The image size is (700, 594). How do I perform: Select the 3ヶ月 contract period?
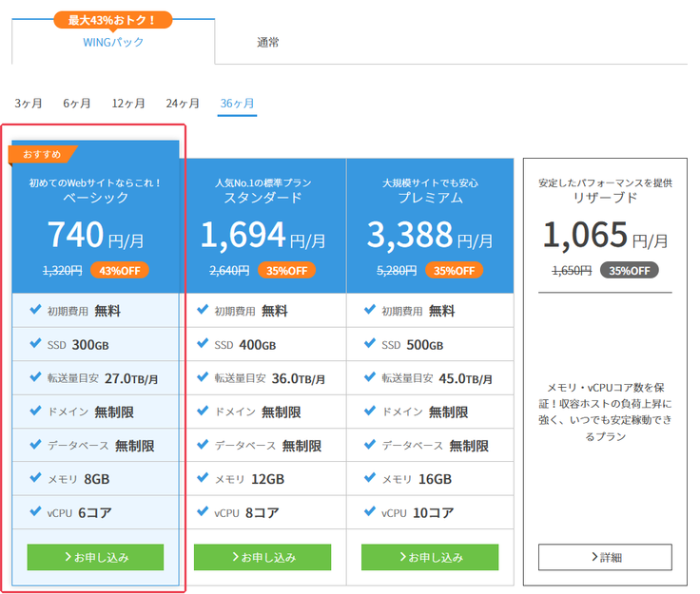pyautogui.click(x=28, y=103)
